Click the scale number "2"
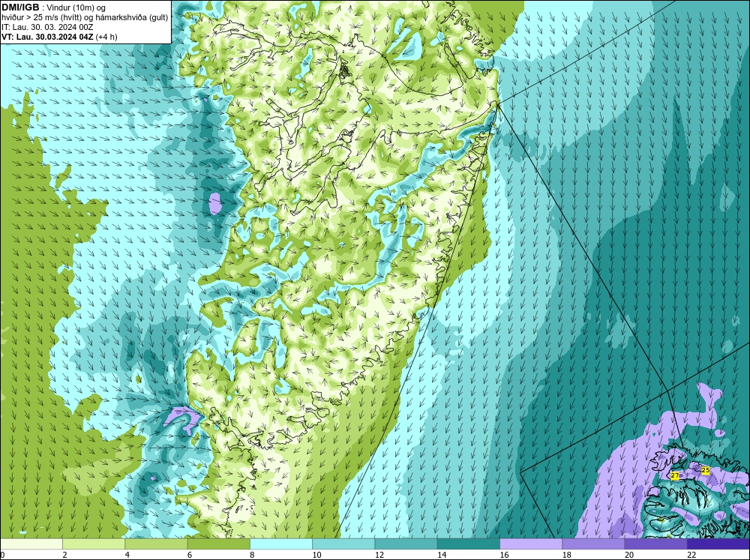Image resolution: width=750 pixels, height=560 pixels. pyautogui.click(x=64, y=555)
